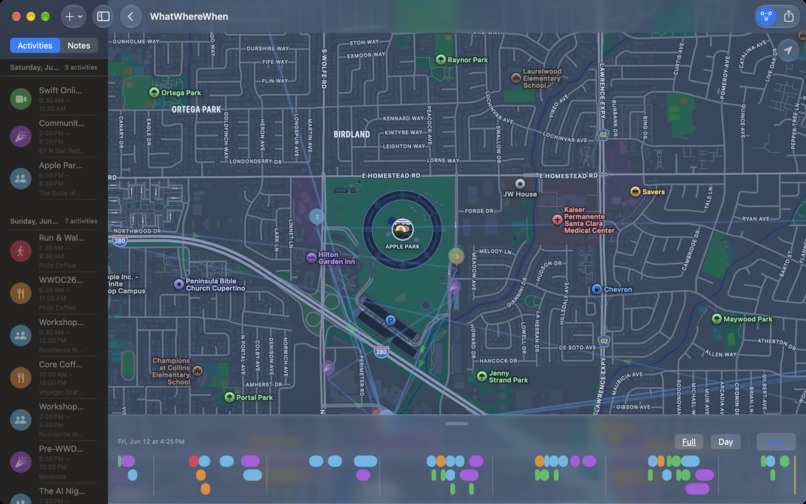Click the blue range button right of Day
Screen dimensions: 806x504
776,442
